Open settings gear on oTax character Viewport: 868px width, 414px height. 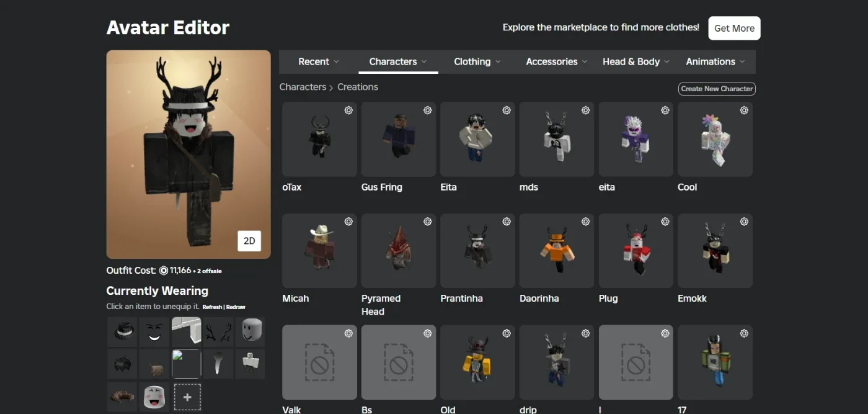coord(348,110)
